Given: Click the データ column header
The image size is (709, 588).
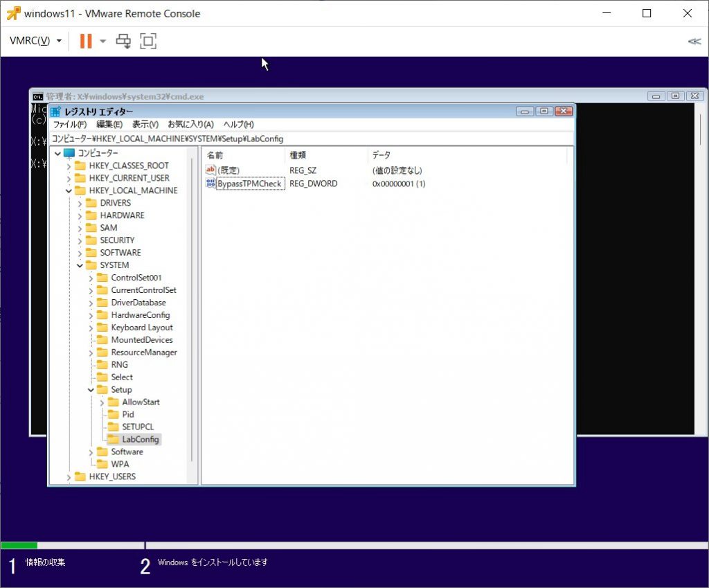Looking at the screenshot, I should click(x=382, y=155).
